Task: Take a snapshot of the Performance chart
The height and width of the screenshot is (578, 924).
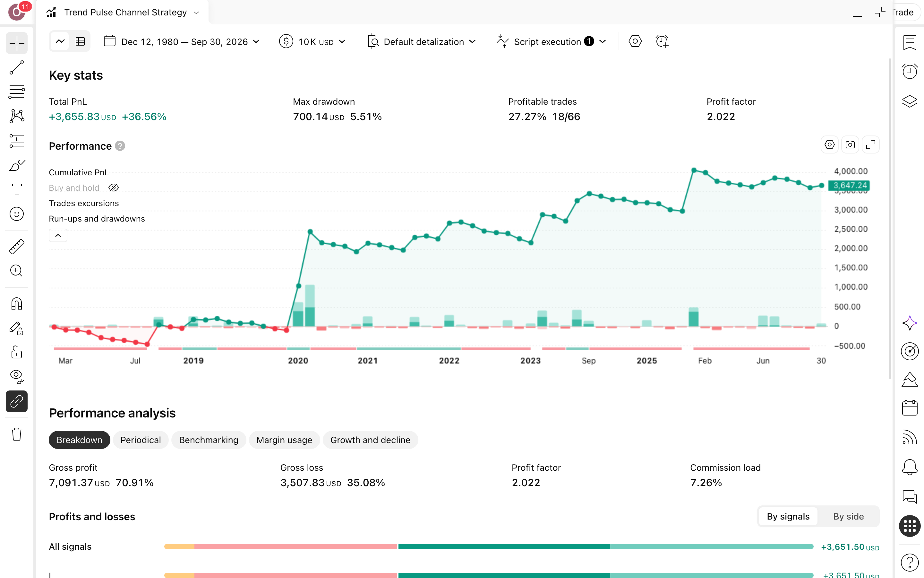Action: pyautogui.click(x=850, y=145)
